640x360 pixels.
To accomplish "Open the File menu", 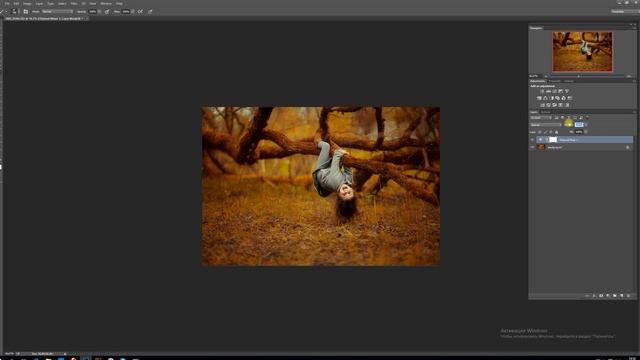I will [x=7, y=4].
